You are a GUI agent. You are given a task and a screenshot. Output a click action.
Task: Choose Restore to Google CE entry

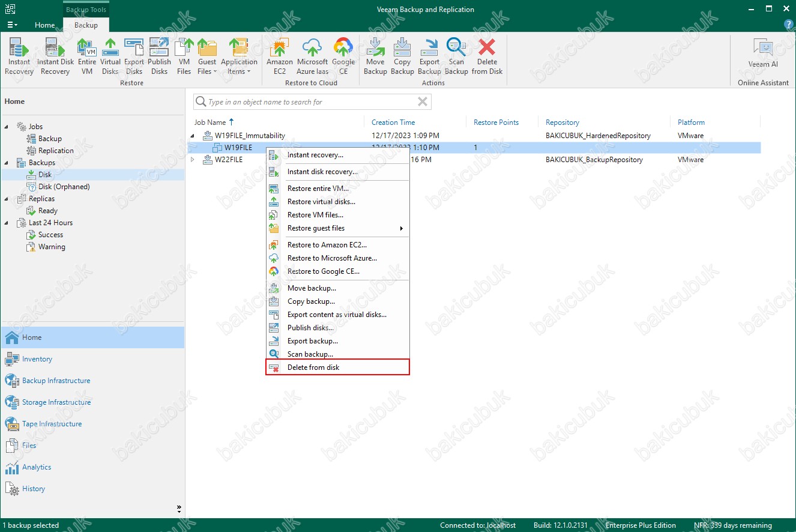(337, 271)
